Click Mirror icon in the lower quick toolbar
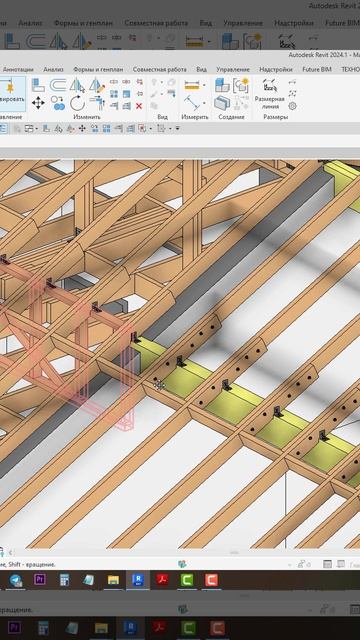 click(58, 129)
